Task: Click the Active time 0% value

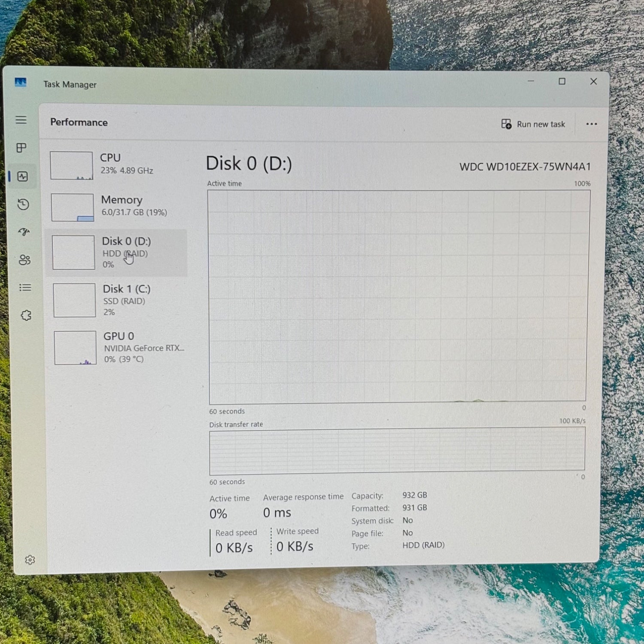Action: (x=218, y=514)
